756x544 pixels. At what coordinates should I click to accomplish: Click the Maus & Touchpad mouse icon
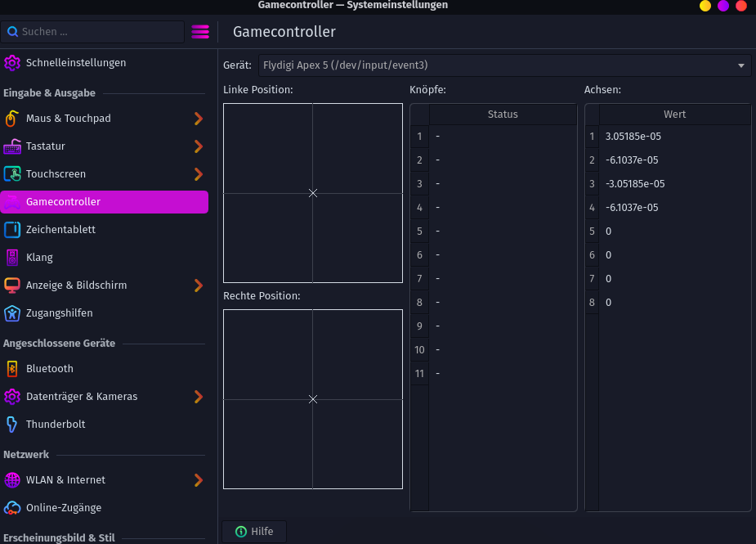coord(11,119)
